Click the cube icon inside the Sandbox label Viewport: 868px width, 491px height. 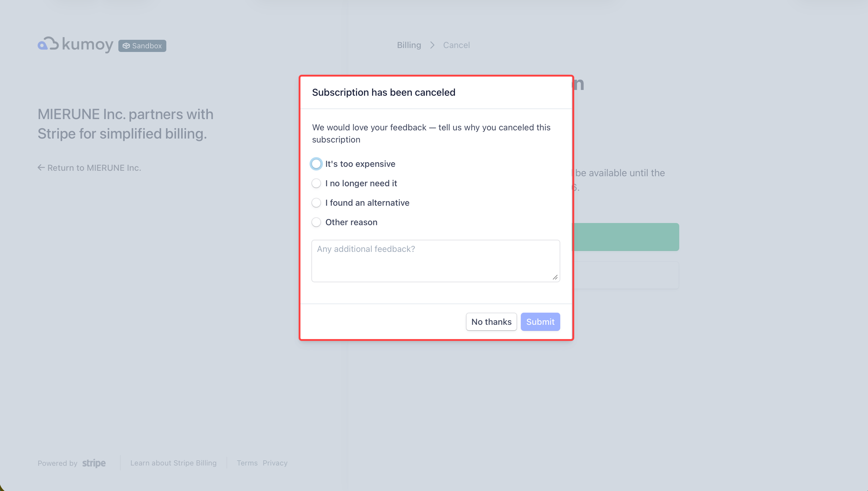coord(126,46)
